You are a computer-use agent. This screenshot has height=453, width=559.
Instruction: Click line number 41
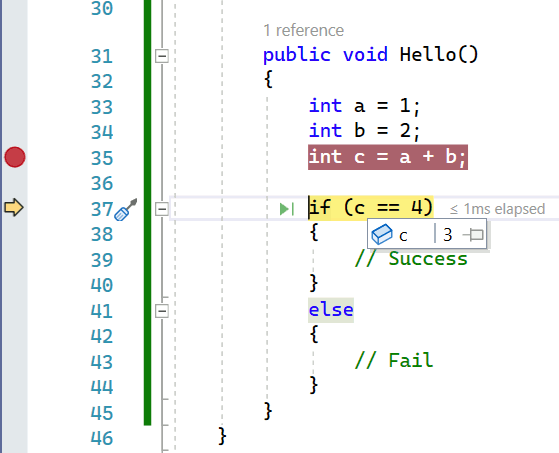click(x=102, y=311)
